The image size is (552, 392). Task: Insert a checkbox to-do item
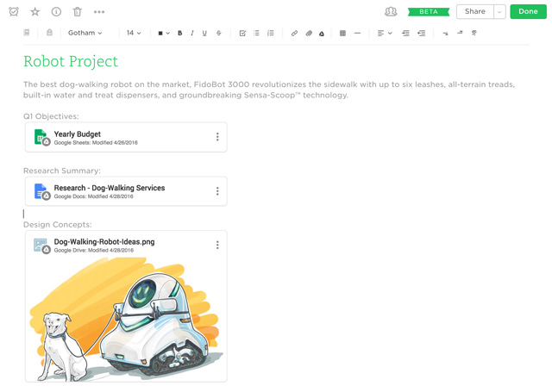click(242, 34)
